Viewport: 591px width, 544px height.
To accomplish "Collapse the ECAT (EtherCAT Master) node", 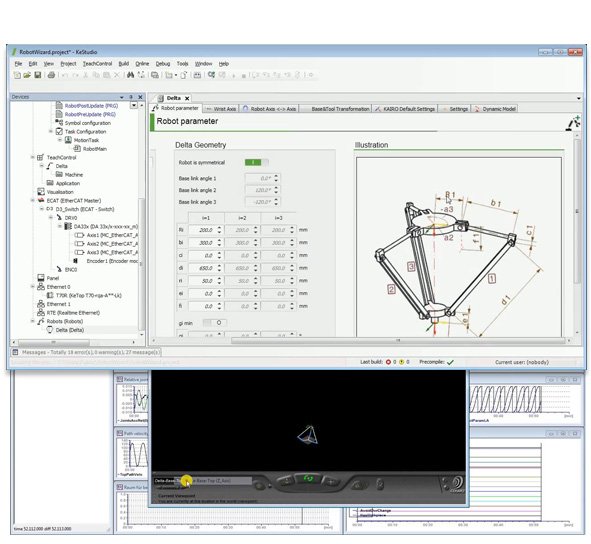I will [33, 200].
